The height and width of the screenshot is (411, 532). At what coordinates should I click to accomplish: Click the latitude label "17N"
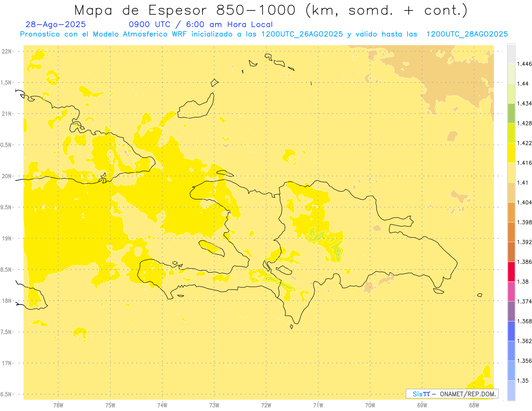click(x=7, y=363)
